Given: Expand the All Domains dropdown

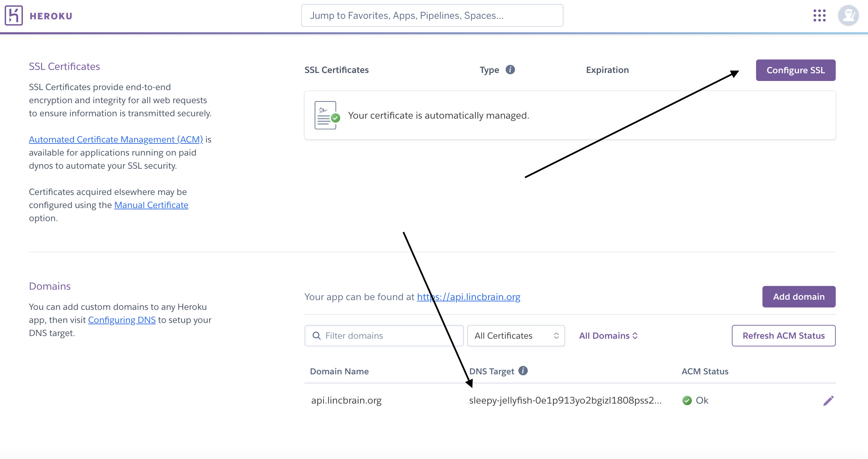Looking at the screenshot, I should (x=608, y=336).
